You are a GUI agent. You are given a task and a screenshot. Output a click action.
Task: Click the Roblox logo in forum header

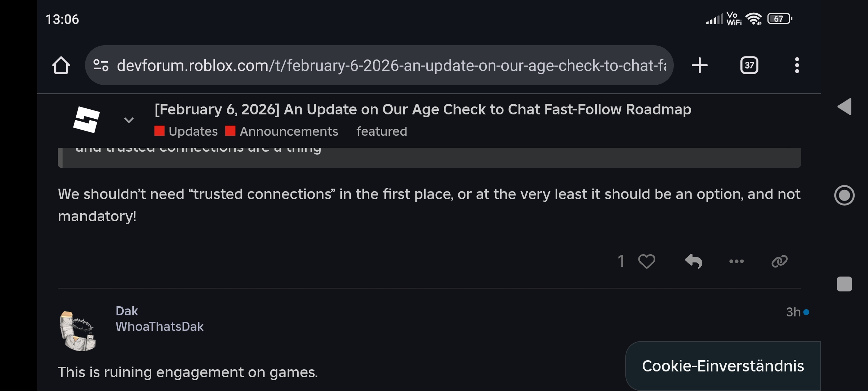click(86, 119)
